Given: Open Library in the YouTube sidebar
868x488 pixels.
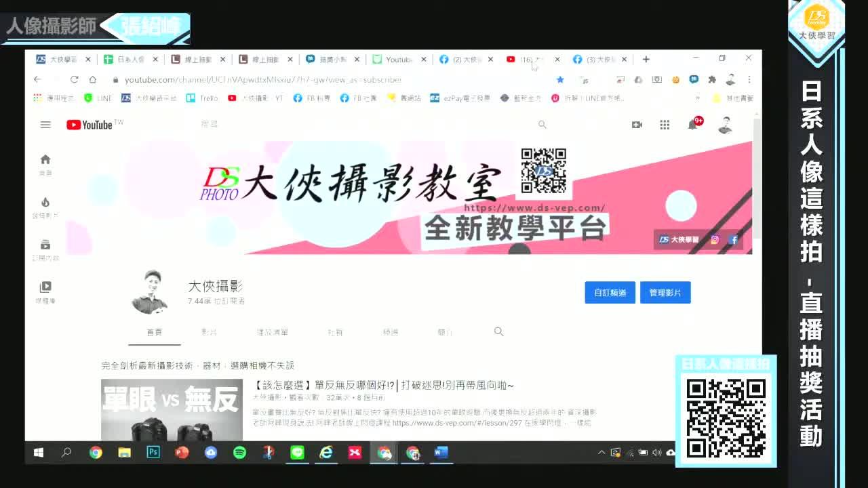Looking at the screenshot, I should point(45,292).
